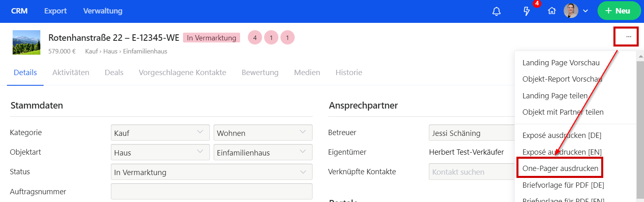Viewport: 644px width, 202px height.
Task: Go to the home dashboard icon
Action: 552,11
